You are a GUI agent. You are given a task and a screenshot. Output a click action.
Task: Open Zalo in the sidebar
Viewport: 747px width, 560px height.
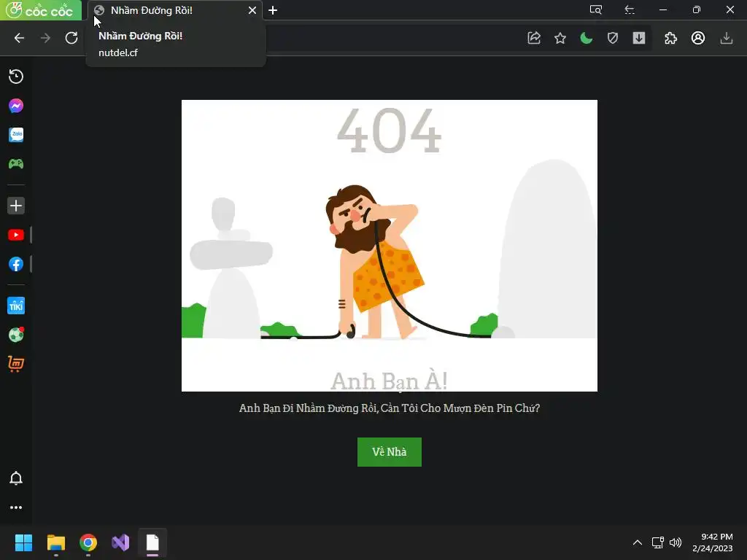coord(16,135)
